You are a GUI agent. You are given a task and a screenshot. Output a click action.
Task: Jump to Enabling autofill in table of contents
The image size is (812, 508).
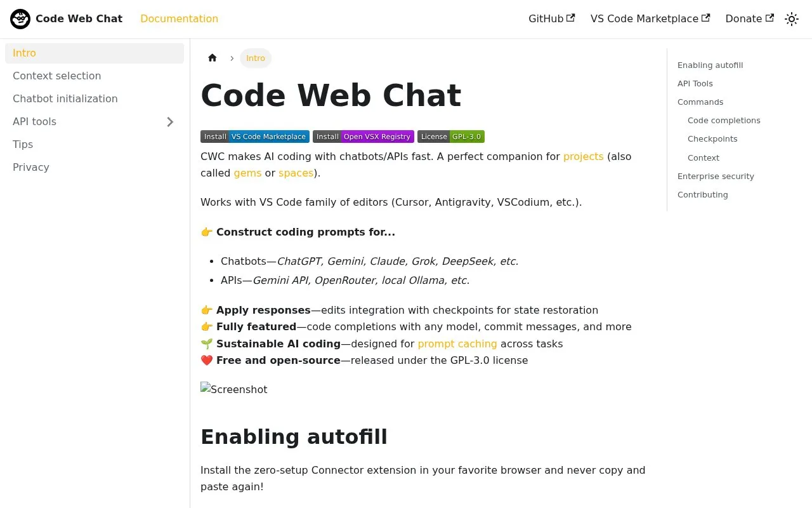pos(710,65)
